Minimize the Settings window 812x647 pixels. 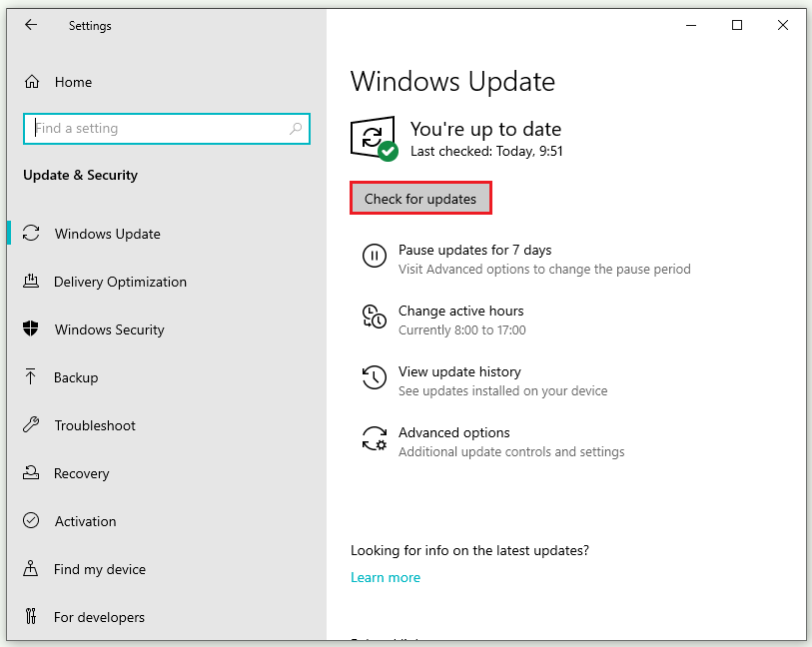[691, 25]
